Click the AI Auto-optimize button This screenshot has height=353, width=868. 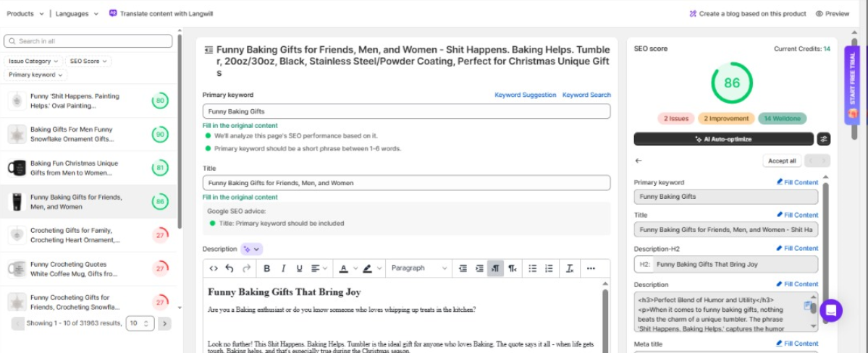[723, 139]
